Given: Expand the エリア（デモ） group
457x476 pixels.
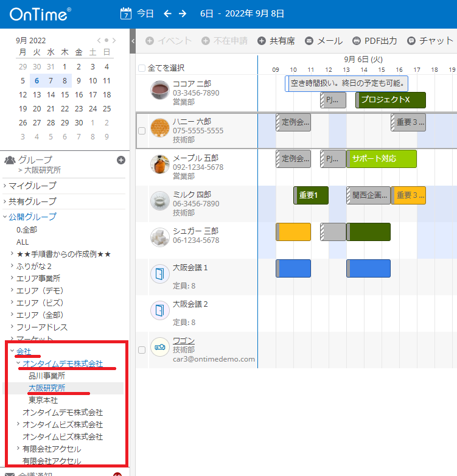Looking at the screenshot, I should pos(12,290).
